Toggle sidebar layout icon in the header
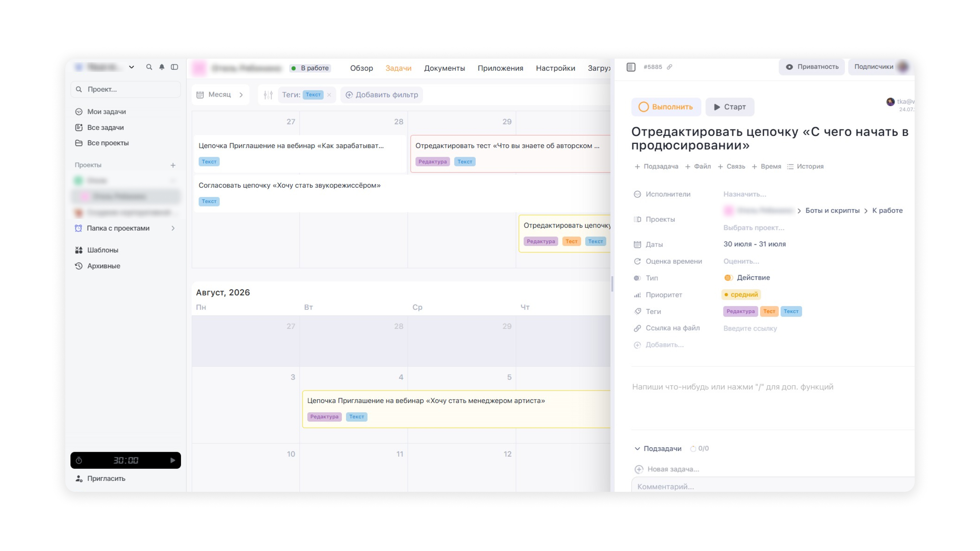The width and height of the screenshot is (980, 551). click(175, 67)
